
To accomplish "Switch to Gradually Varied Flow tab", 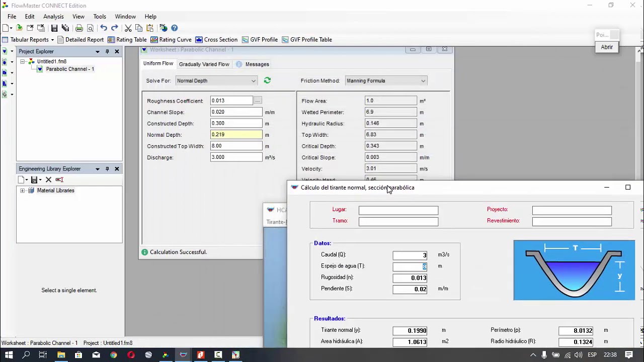I will 204,64.
